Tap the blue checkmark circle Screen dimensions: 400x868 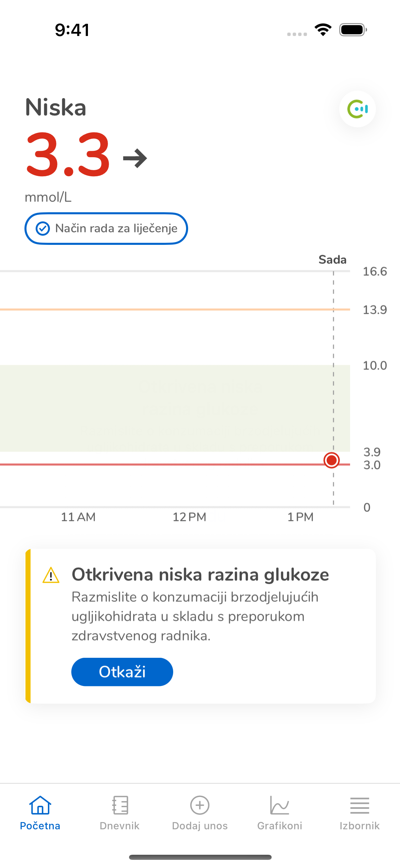click(x=43, y=229)
